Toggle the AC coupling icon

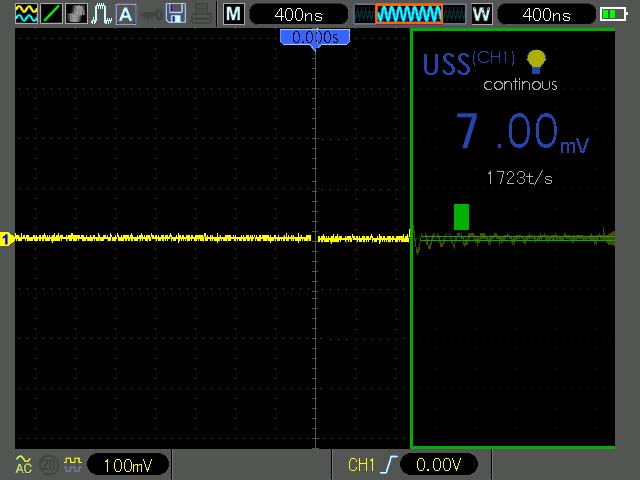point(24,464)
